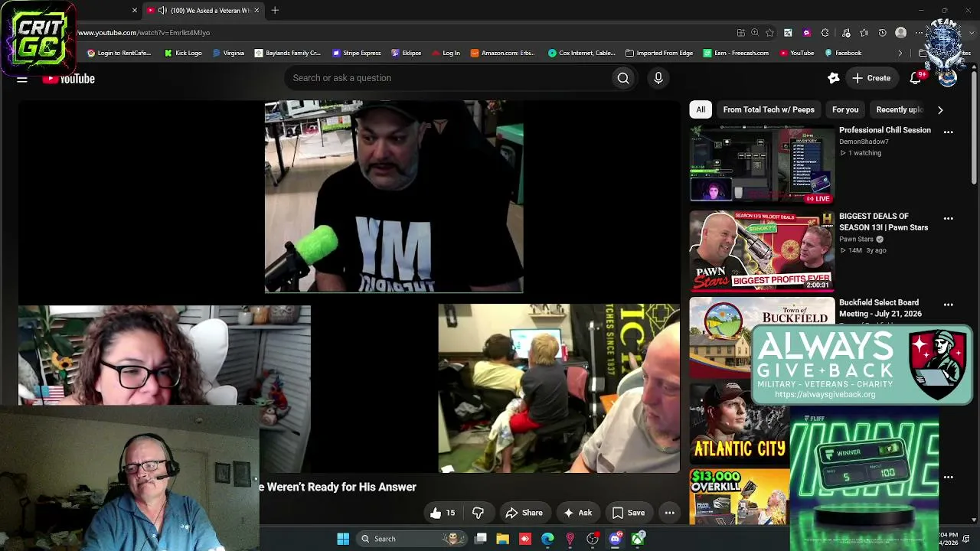Open options for Professional Chill Session video
The height and width of the screenshot is (551, 980).
[948, 132]
